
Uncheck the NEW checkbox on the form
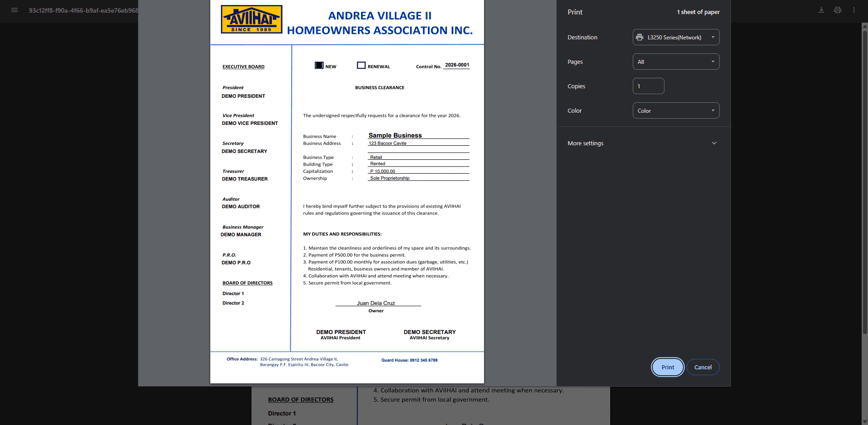319,65
